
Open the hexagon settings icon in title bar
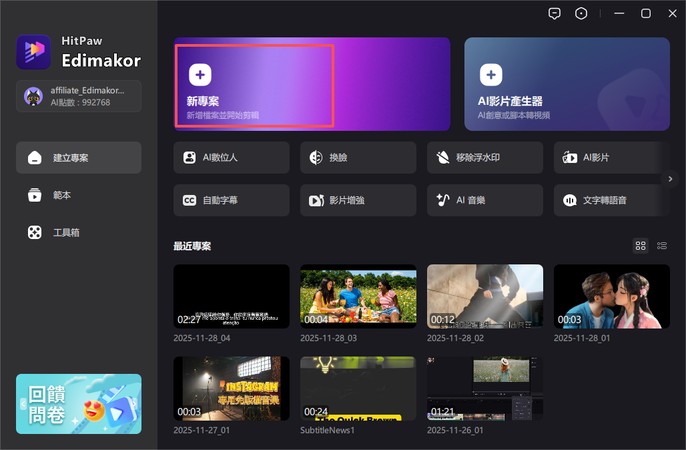pos(581,14)
